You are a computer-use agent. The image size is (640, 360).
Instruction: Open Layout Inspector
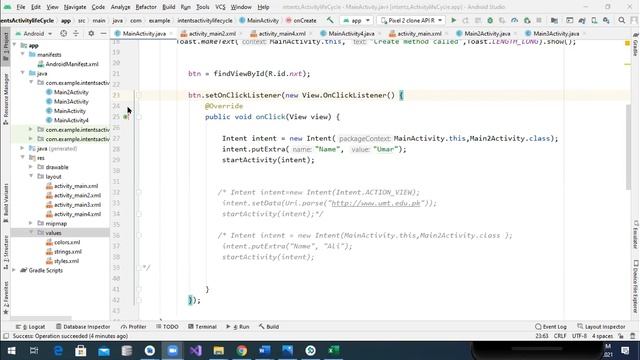coord(601,327)
